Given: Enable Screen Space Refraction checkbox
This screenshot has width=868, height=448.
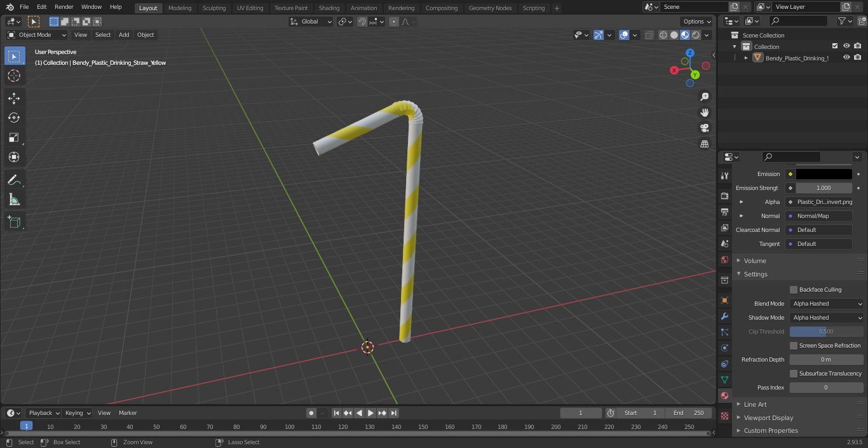Looking at the screenshot, I should point(794,346).
